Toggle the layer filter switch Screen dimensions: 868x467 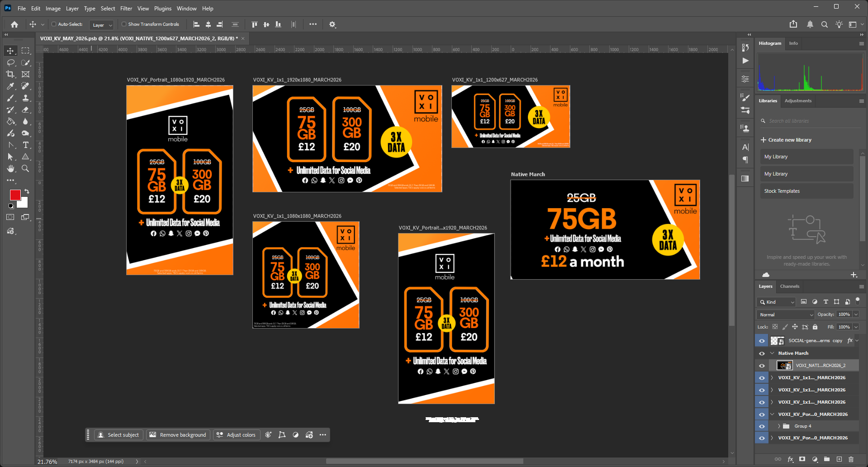858,301
